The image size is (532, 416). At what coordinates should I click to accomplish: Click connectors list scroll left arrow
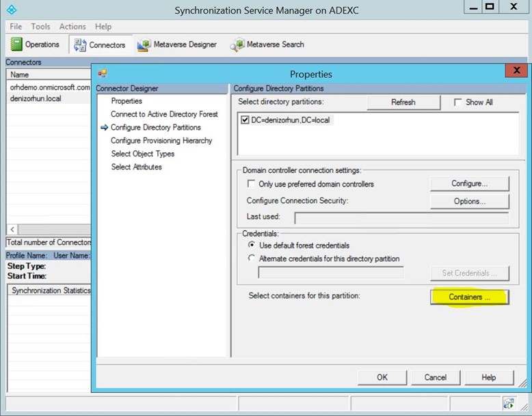coord(12,230)
